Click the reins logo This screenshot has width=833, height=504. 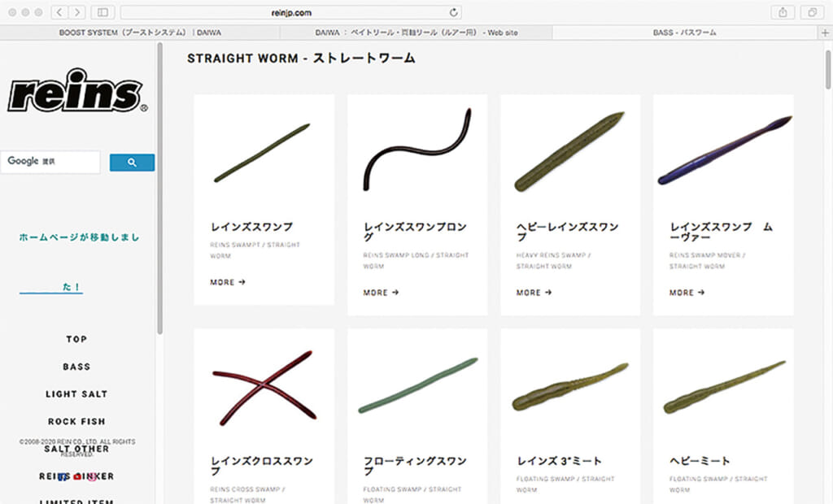(77, 90)
